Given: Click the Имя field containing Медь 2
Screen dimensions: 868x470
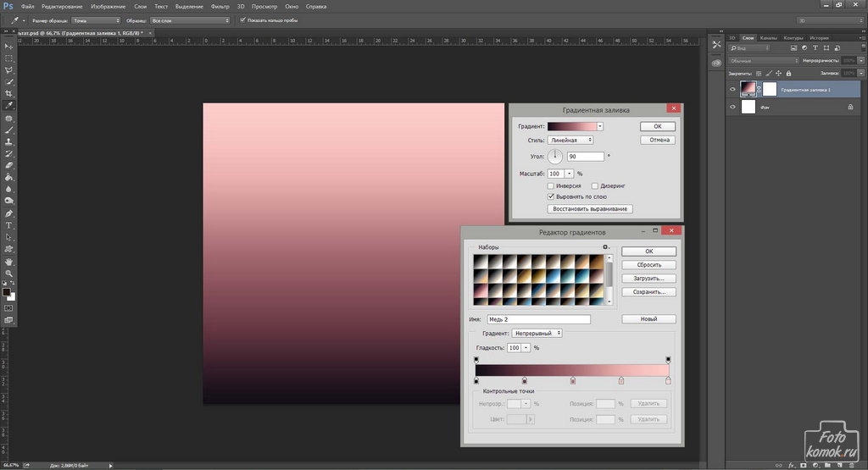Looking at the screenshot, I should tap(537, 319).
